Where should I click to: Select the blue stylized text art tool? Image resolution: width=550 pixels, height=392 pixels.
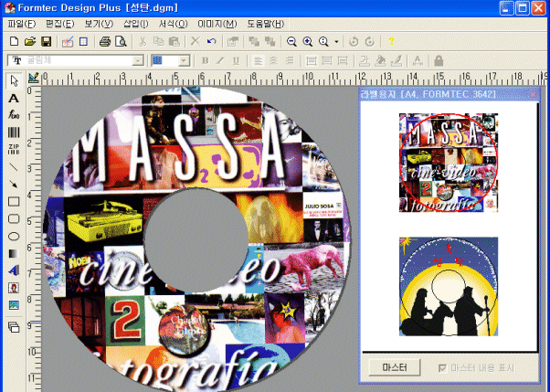pyautogui.click(x=14, y=270)
